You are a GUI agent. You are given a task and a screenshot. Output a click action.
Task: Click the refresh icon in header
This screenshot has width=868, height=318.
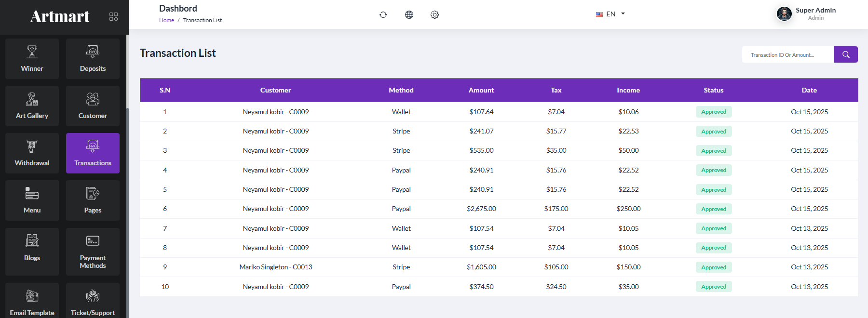(383, 14)
